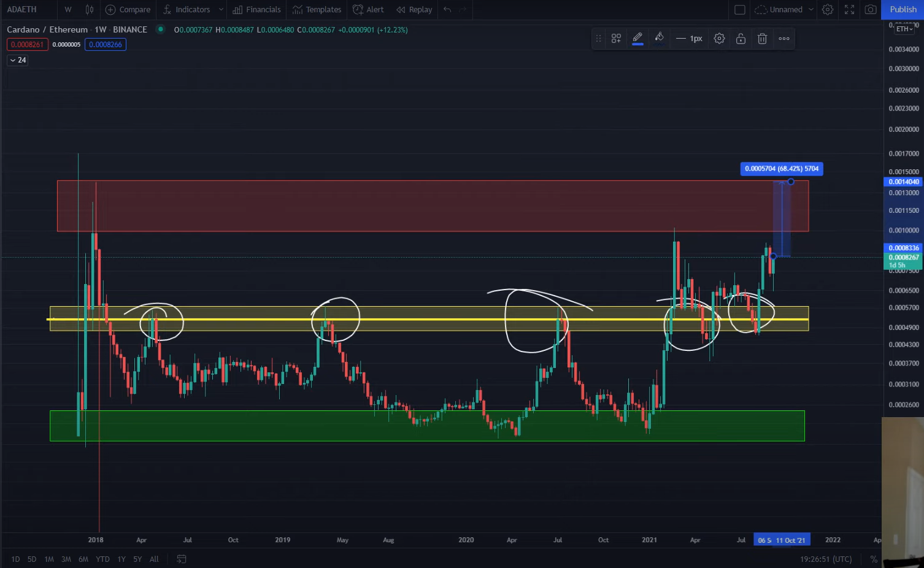Open the Financials menu
This screenshot has width=924, height=568.
[x=256, y=9]
